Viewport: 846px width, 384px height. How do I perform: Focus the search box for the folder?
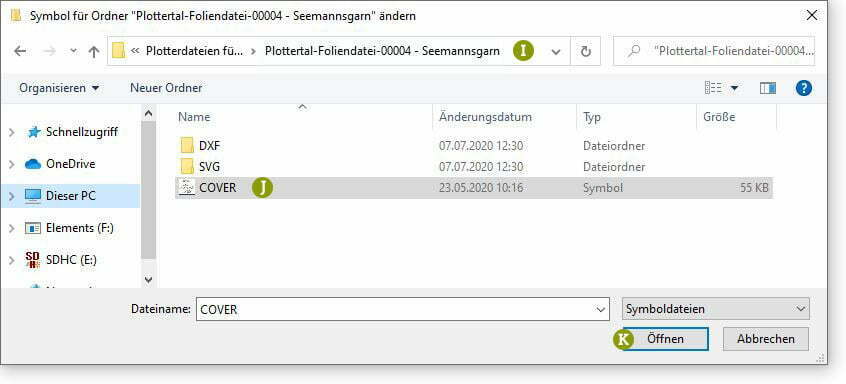(x=714, y=51)
